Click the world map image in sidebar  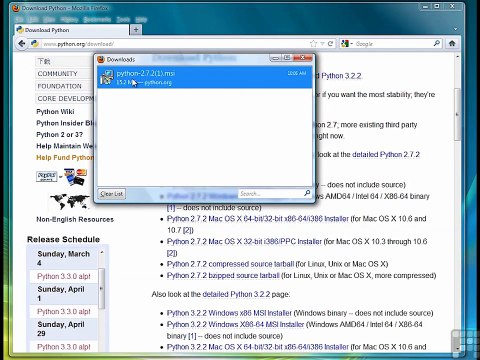pyautogui.click(x=69, y=201)
